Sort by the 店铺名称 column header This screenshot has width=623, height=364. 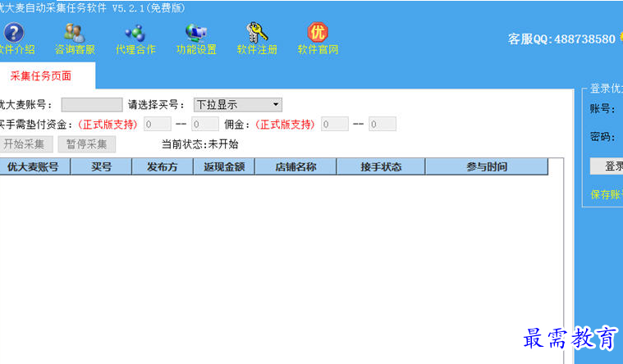click(x=296, y=166)
